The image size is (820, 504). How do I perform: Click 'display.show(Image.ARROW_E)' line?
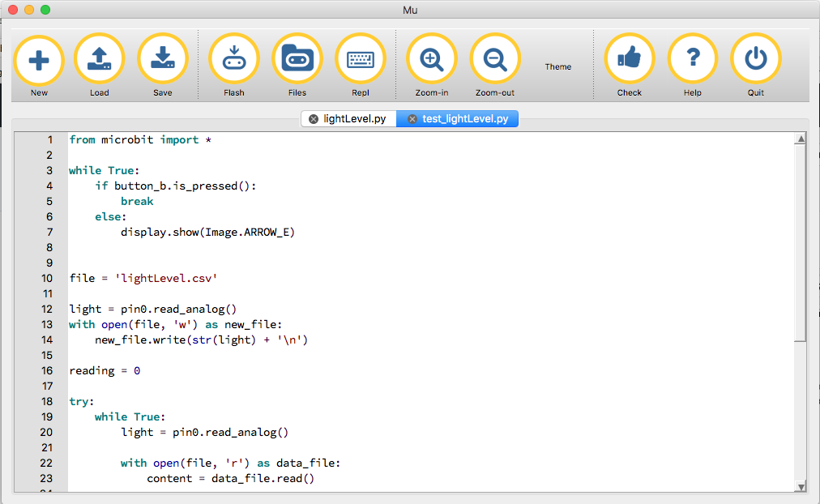tap(207, 232)
